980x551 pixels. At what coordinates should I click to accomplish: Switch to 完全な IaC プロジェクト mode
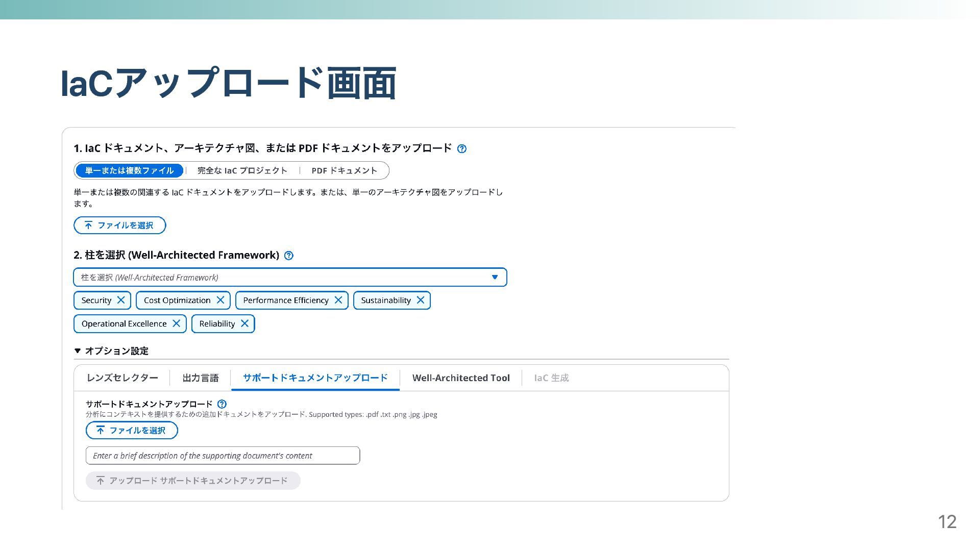[x=242, y=170]
